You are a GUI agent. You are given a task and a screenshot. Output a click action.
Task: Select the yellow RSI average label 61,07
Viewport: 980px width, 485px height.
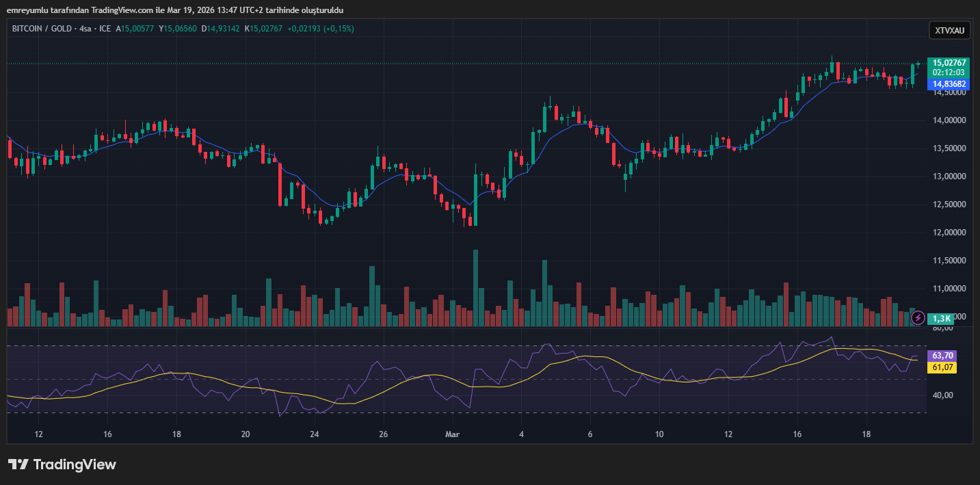(x=942, y=367)
